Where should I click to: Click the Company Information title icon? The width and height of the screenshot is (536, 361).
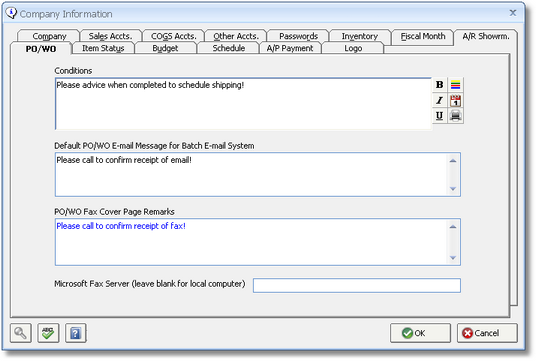pos(11,13)
